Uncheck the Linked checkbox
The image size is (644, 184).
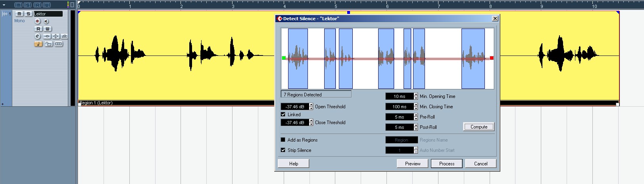[283, 114]
